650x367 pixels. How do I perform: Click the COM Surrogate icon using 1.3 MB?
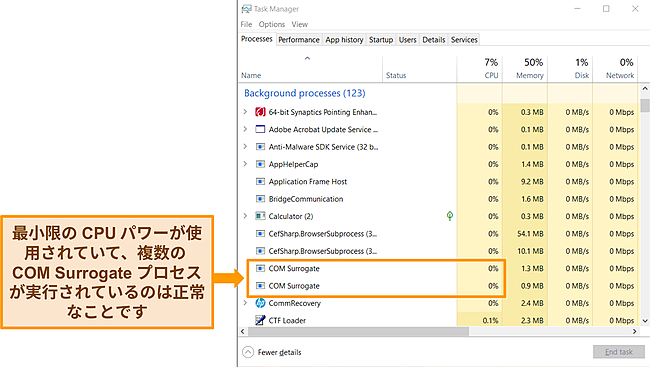tap(260, 269)
